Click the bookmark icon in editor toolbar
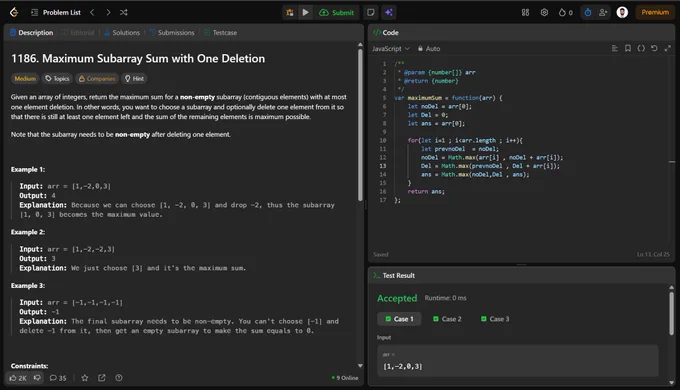Viewport: 680px width, 390px height. click(628, 48)
